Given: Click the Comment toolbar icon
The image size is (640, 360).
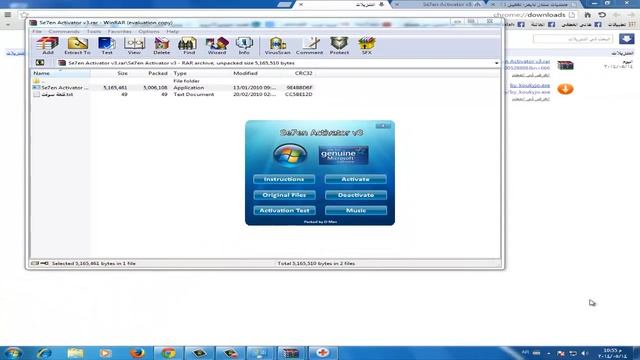Looking at the screenshot, I should [309, 45].
